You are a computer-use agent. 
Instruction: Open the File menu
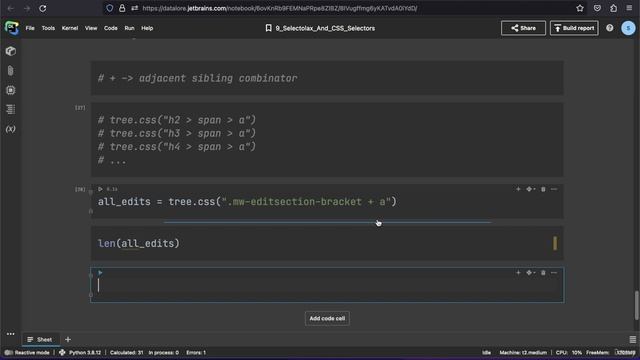(x=30, y=28)
